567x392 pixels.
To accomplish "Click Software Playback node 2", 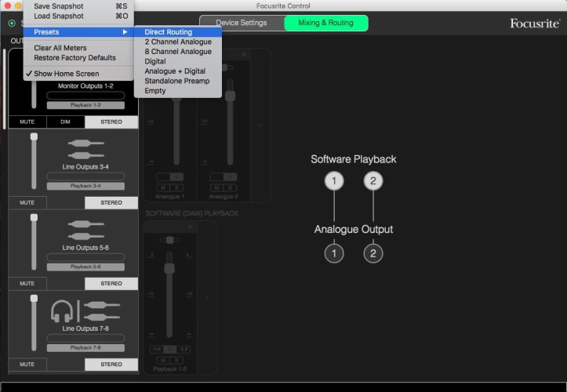I will (373, 180).
